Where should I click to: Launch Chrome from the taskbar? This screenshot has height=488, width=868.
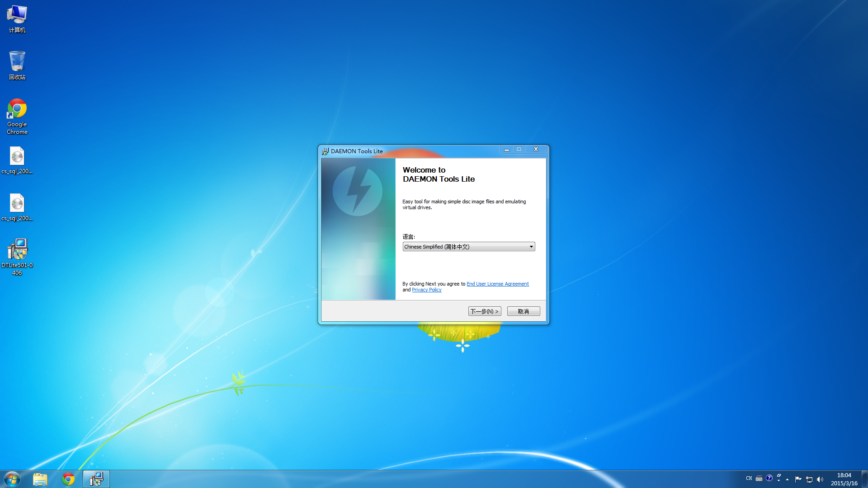pos(68,479)
